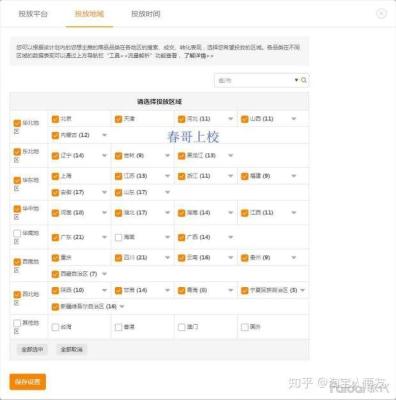Toggle the 河南 (18) checkbox
Image resolution: width=396 pixels, height=400 pixels.
point(55,213)
